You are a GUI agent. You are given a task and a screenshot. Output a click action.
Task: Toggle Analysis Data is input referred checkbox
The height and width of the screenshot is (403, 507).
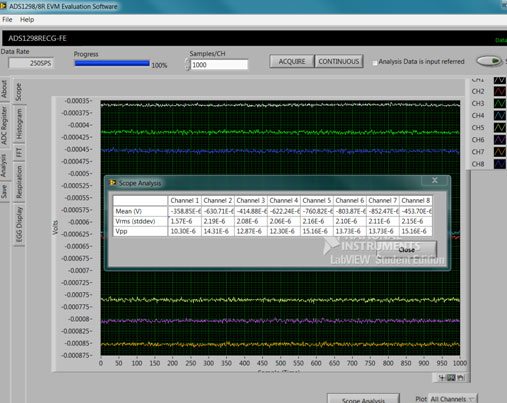tap(375, 62)
